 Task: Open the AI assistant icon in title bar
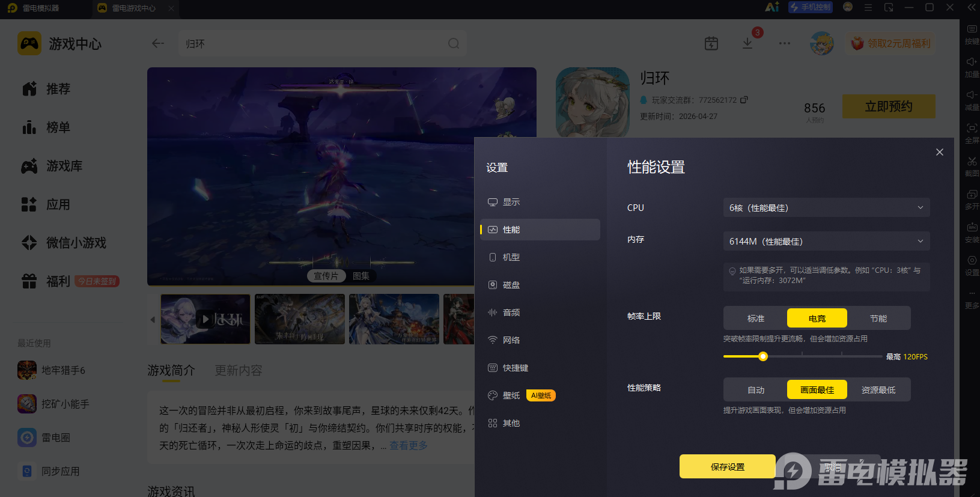[x=772, y=7]
